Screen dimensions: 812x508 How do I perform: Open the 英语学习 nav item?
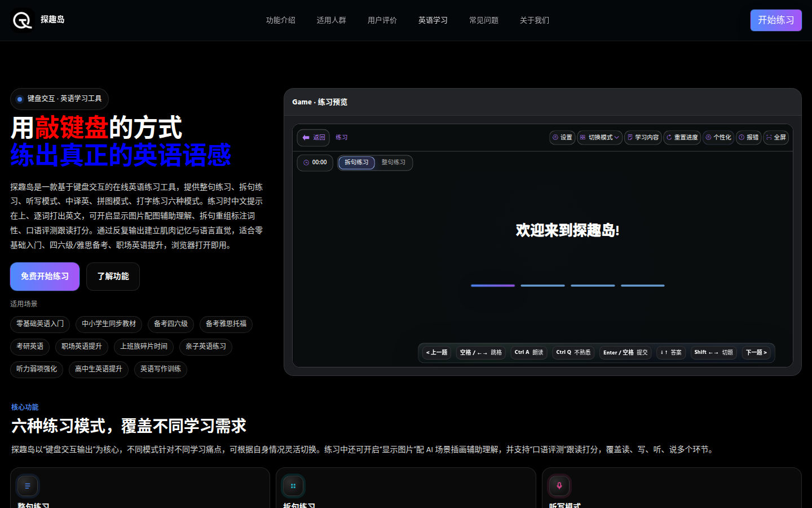click(433, 20)
